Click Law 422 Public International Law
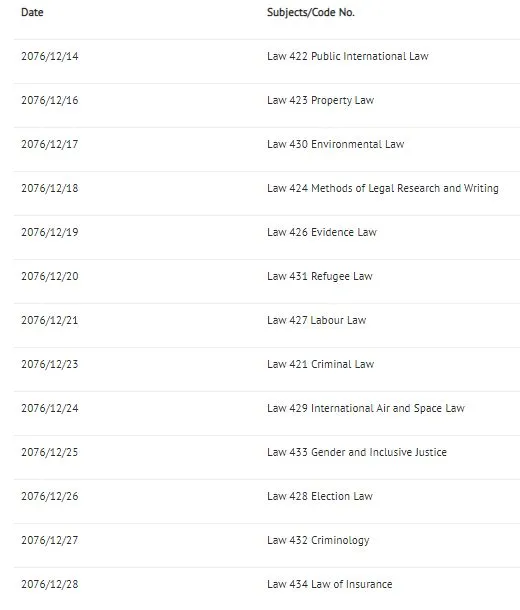This screenshot has width=520, height=610. (348, 56)
